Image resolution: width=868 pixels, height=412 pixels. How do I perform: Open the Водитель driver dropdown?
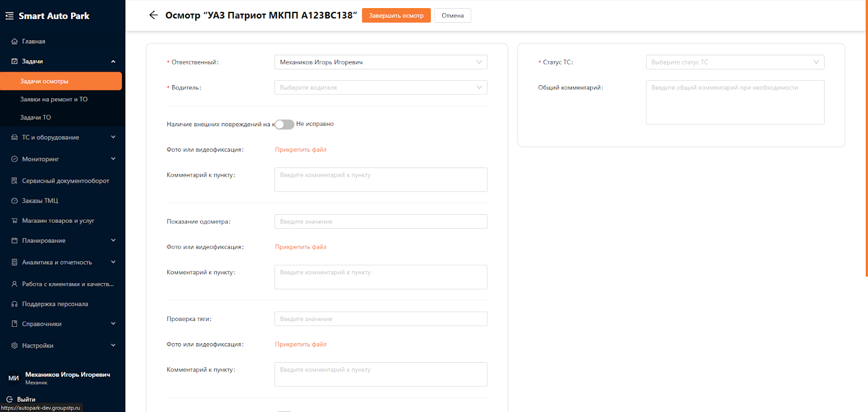(380, 87)
